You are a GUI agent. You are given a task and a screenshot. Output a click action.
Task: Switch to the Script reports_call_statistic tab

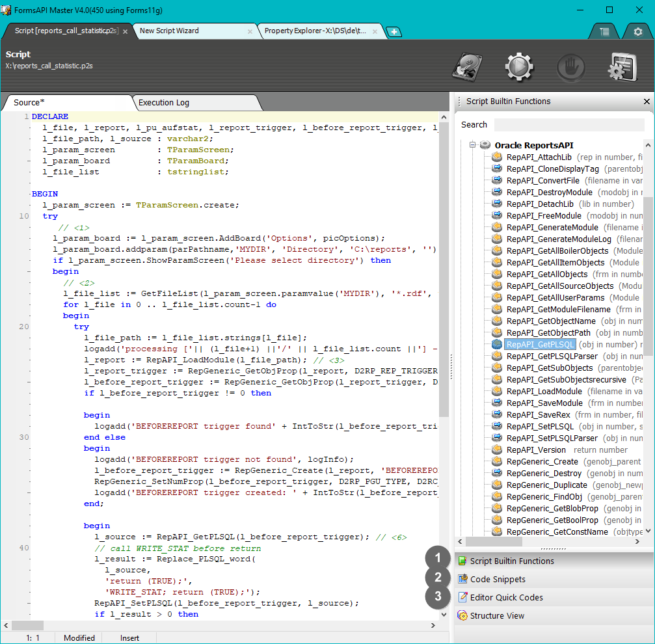tap(67, 31)
